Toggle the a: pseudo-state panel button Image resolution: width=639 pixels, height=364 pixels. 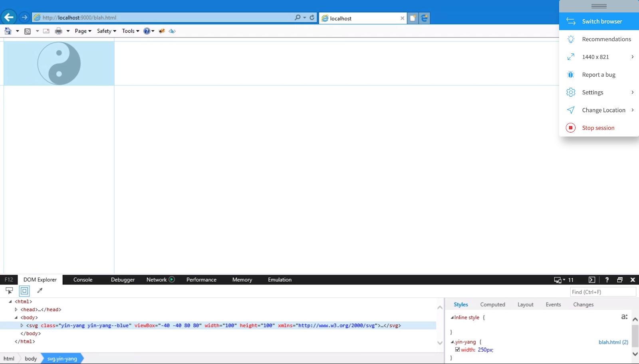624,317
